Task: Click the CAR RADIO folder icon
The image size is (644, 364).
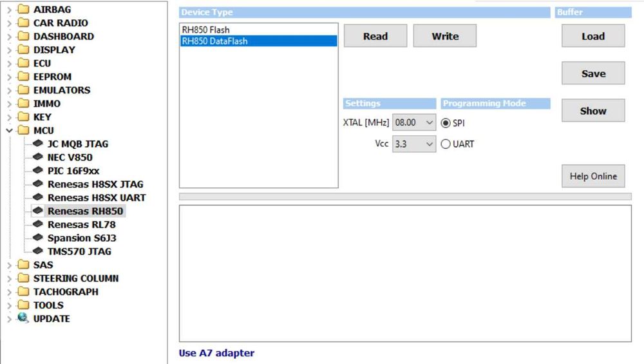Action: pyautogui.click(x=23, y=23)
